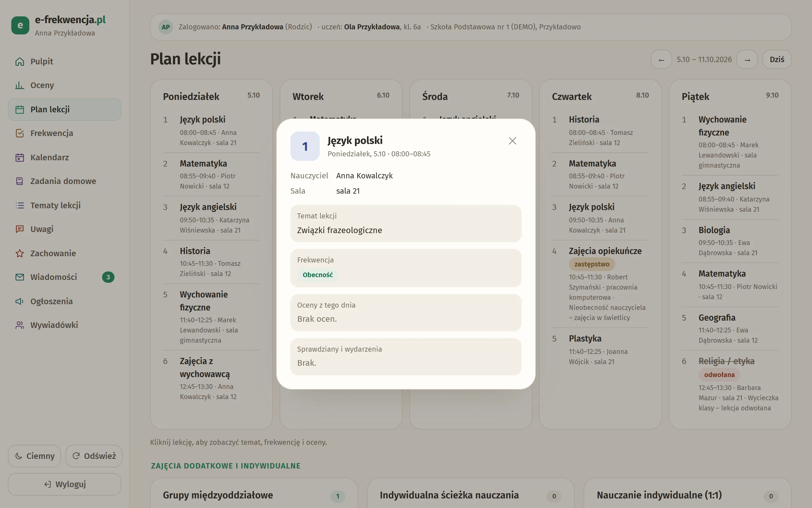This screenshot has width=812, height=508.
Task: Click the Dziś button
Action: pyautogui.click(x=777, y=60)
